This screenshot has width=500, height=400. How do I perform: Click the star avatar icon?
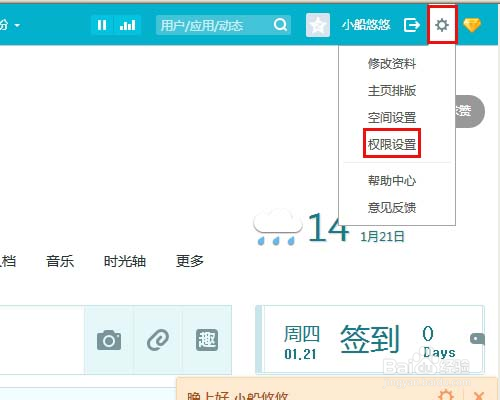pyautogui.click(x=318, y=25)
